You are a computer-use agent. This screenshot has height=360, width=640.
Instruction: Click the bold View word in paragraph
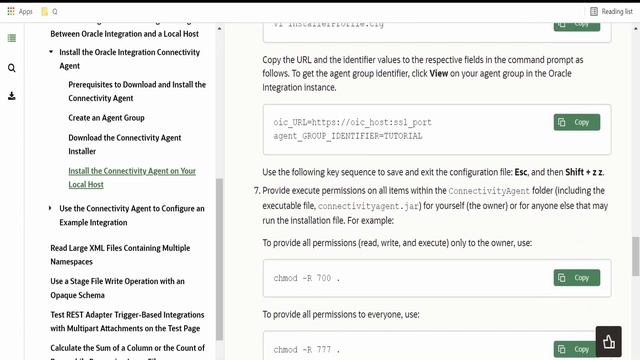coord(438,73)
